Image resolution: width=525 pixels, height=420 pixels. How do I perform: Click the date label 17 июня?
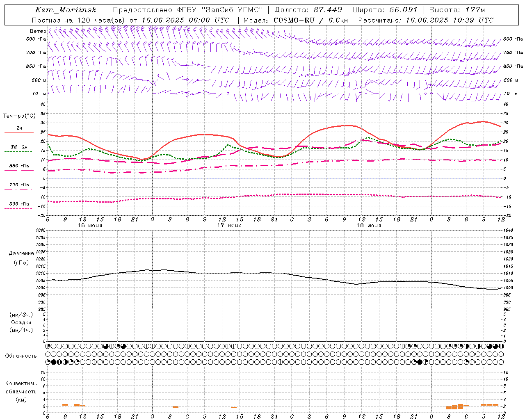pyautogui.click(x=229, y=226)
